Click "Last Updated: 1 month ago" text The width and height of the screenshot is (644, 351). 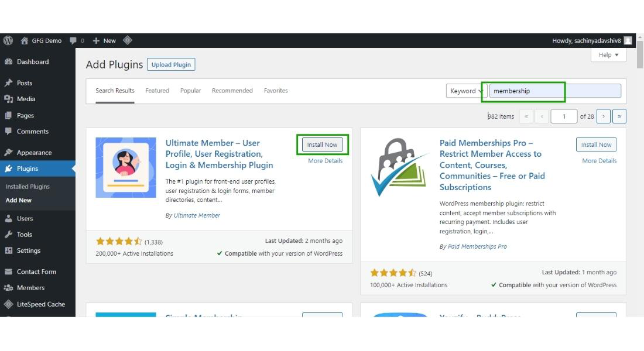(x=579, y=272)
